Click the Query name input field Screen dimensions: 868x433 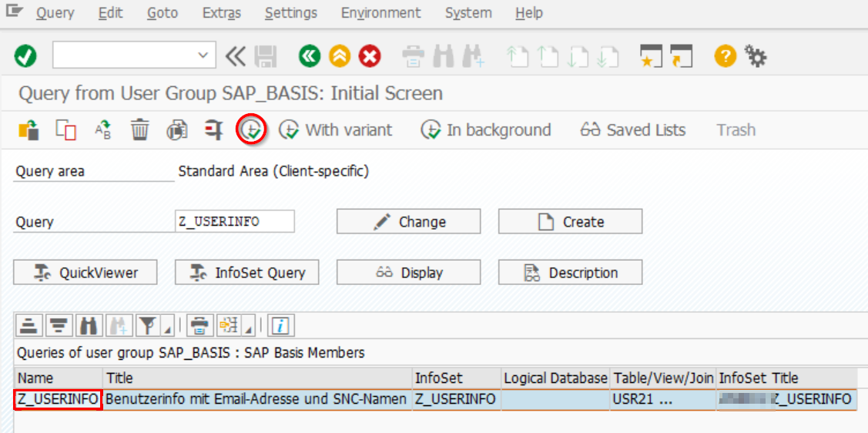pos(235,222)
